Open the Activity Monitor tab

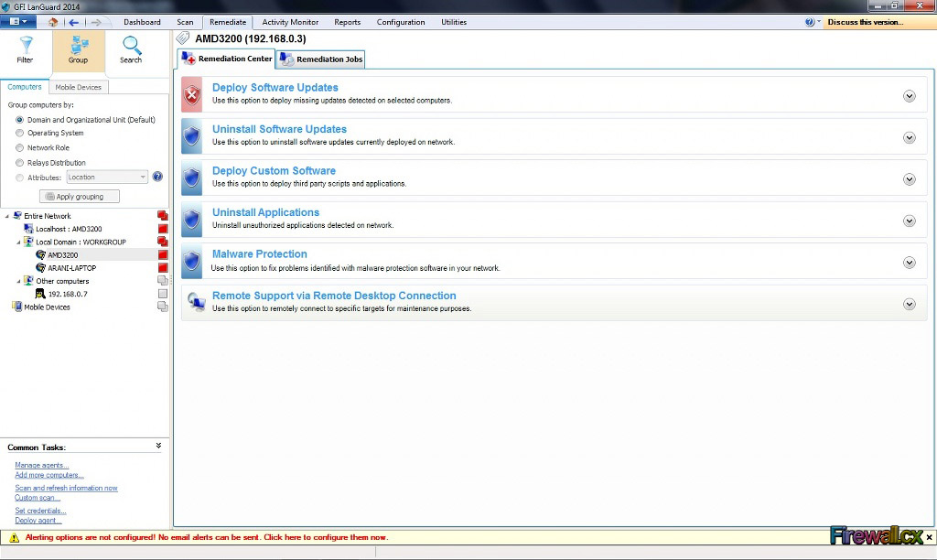click(290, 22)
